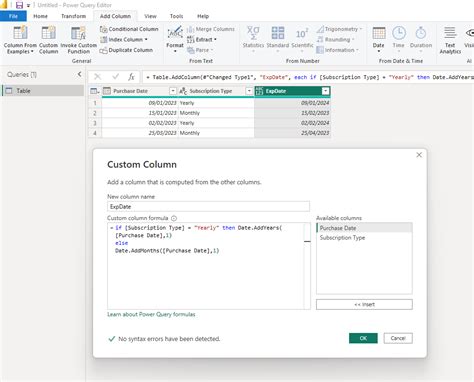This screenshot has width=474, height=382.
Task: Click Merge Columns option
Action: pyautogui.click(x=211, y=29)
